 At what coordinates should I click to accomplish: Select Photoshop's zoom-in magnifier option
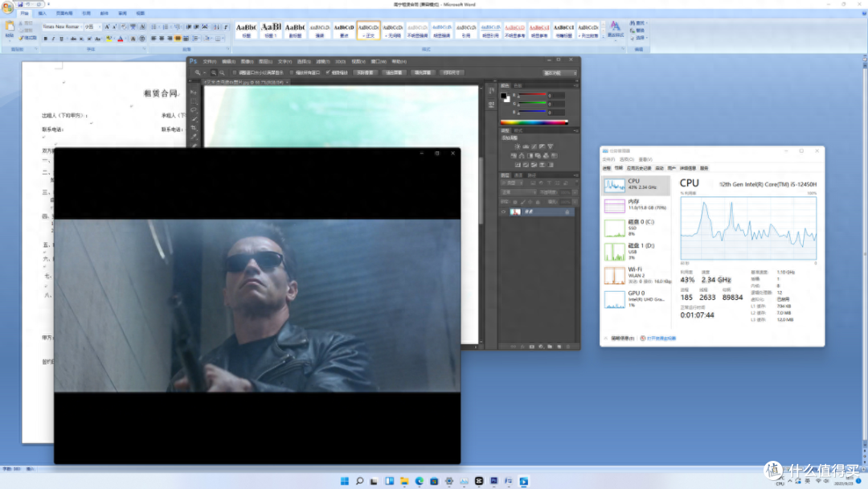click(x=214, y=72)
